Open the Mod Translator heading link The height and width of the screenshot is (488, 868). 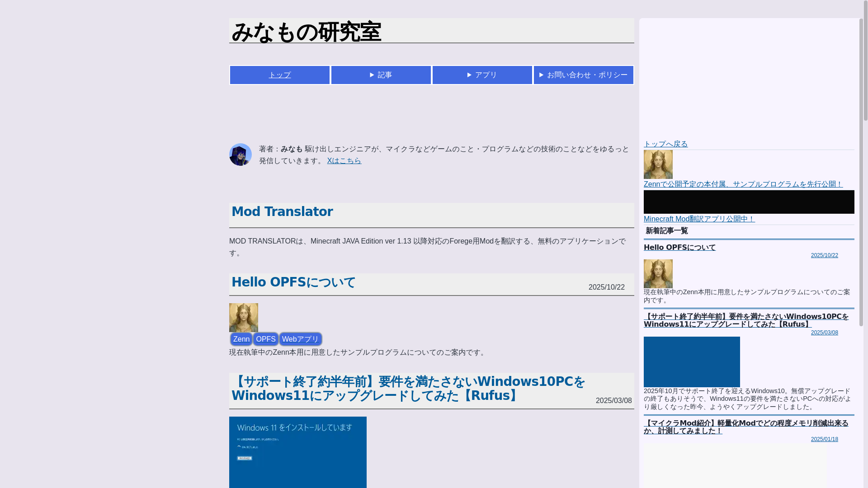[x=282, y=211]
